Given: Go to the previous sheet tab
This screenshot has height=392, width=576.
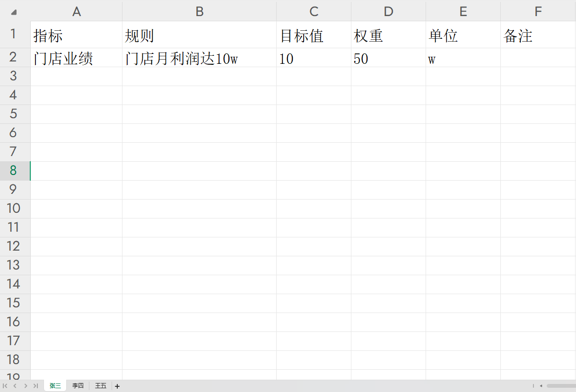Looking at the screenshot, I should click(x=15, y=386).
